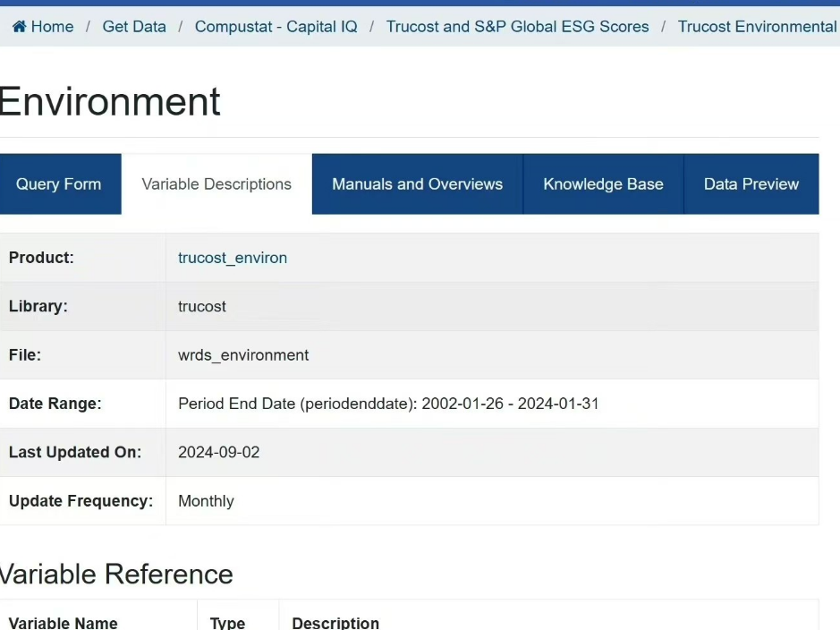Click the Trucost Environmental breadcrumb link
Viewport: 840px width, 630px height.
[x=757, y=27]
